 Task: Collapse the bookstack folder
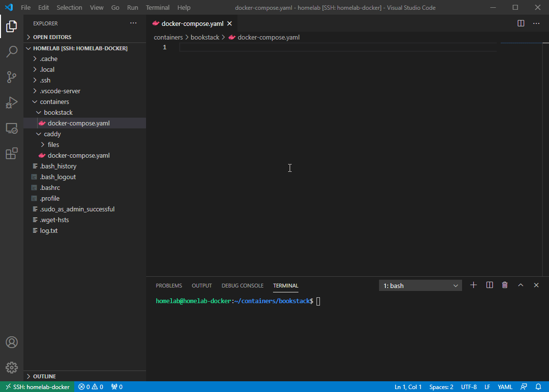coord(84,112)
